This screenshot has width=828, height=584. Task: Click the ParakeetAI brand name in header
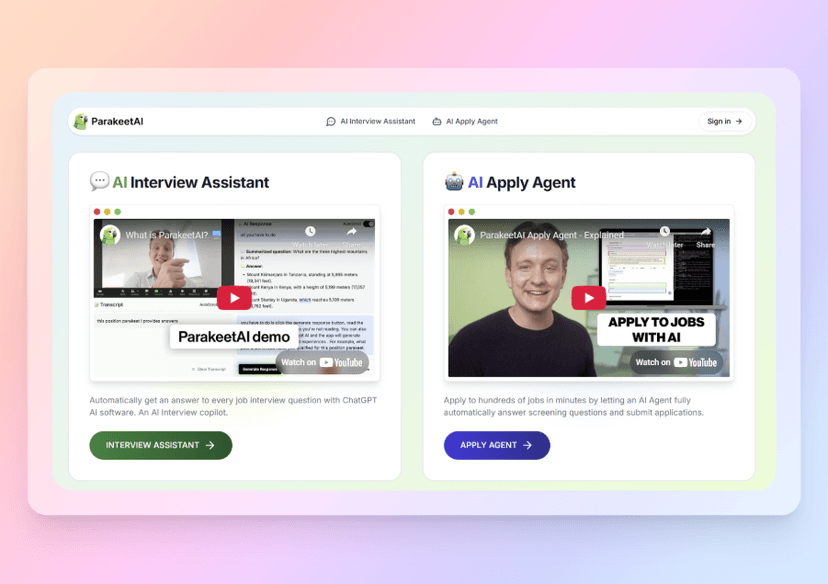(117, 121)
